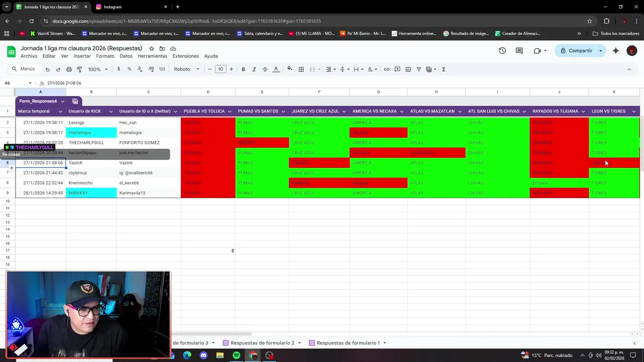This screenshot has height=362, width=644.
Task: Open Discord from the Windows taskbar
Action: [203, 355]
